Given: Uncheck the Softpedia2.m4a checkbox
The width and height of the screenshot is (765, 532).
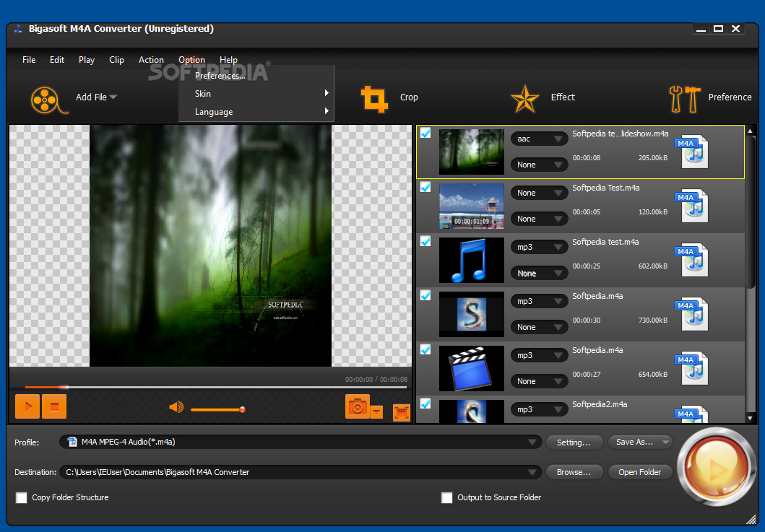Looking at the screenshot, I should pos(425,404).
